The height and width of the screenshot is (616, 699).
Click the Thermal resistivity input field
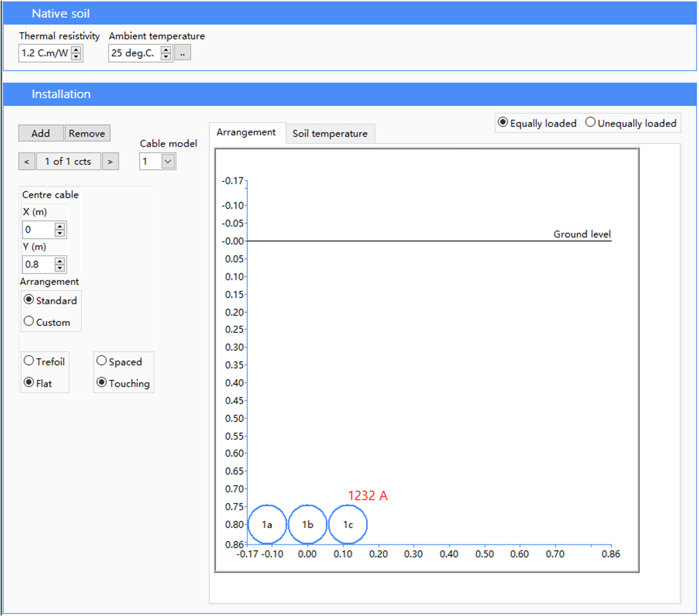coord(44,53)
